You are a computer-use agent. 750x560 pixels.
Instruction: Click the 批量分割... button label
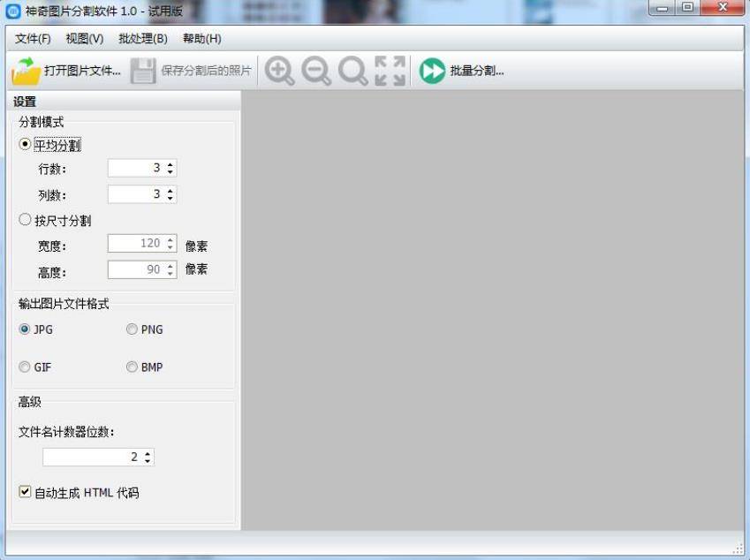(x=476, y=71)
